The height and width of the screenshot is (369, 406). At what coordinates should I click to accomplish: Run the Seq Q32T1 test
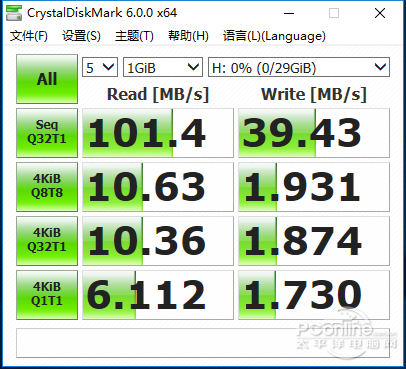pos(47,133)
